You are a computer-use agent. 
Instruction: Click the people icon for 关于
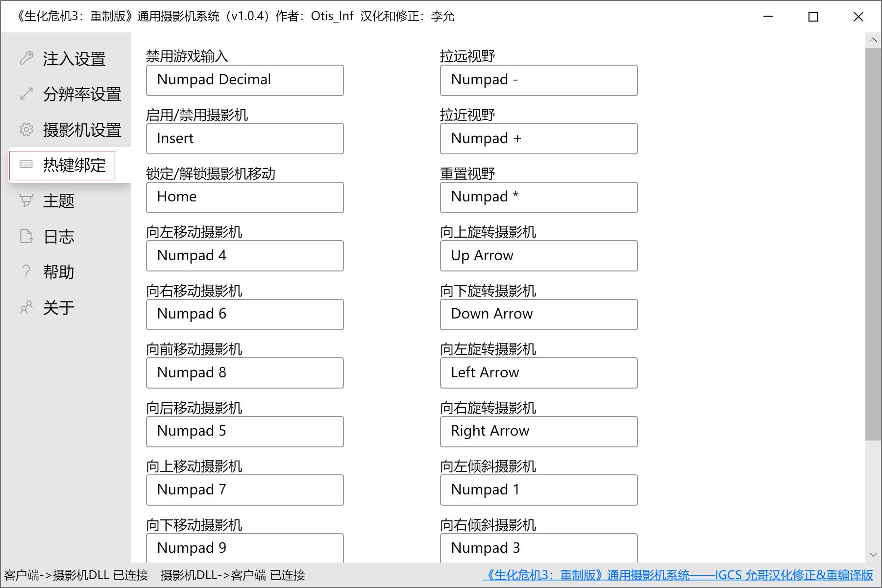(26, 307)
